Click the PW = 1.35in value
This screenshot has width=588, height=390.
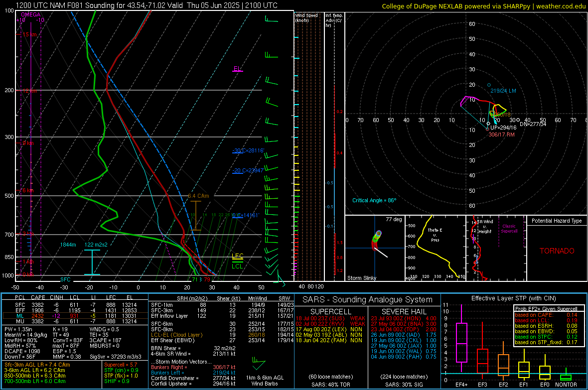coord(21,329)
